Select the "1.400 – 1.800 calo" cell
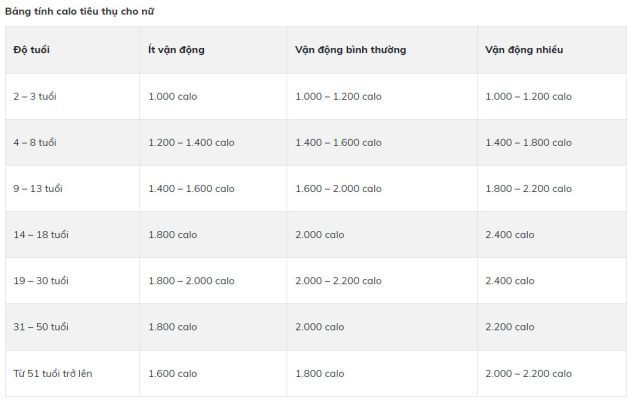632x400 pixels. [x=528, y=142]
